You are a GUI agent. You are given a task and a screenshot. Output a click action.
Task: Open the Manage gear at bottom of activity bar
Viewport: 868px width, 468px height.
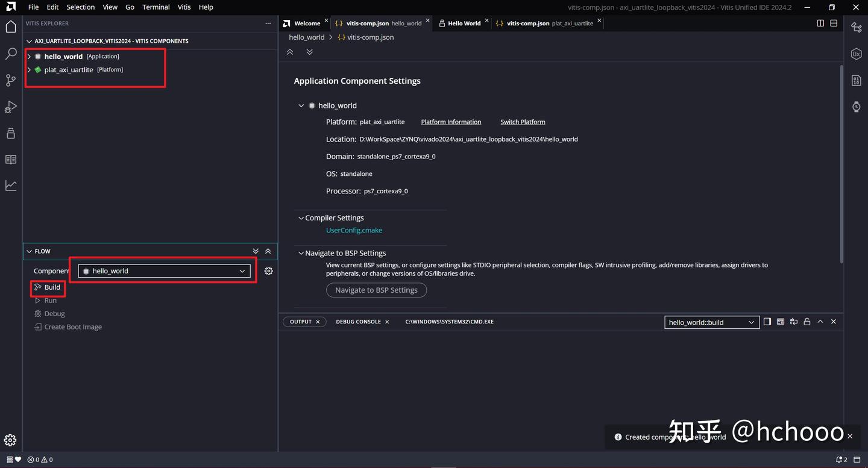[x=10, y=440]
